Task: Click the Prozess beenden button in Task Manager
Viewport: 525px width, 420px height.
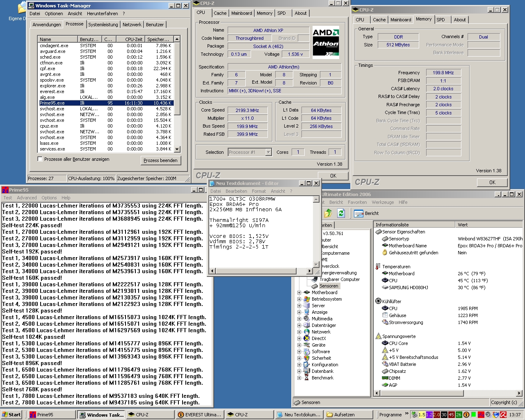Action: 160,160
